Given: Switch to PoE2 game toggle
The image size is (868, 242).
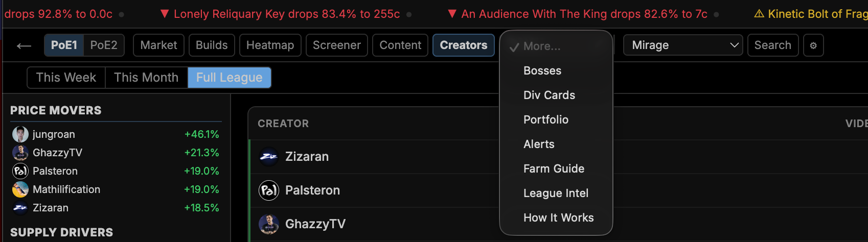Looking at the screenshot, I should click(104, 45).
